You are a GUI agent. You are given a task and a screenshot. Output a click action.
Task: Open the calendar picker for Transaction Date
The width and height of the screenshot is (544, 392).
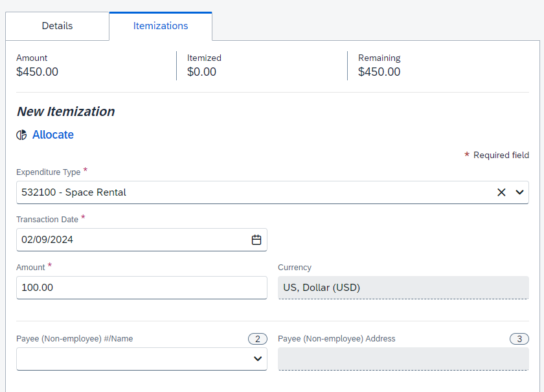(256, 239)
